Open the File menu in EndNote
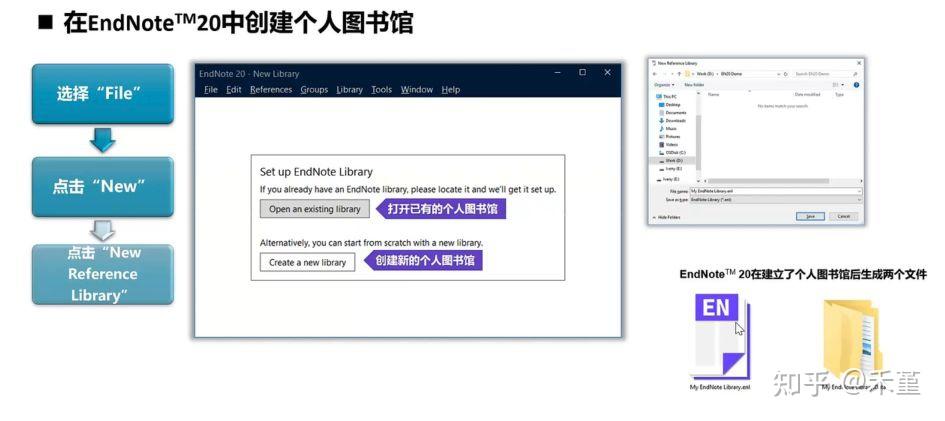945x421 pixels. (x=210, y=90)
